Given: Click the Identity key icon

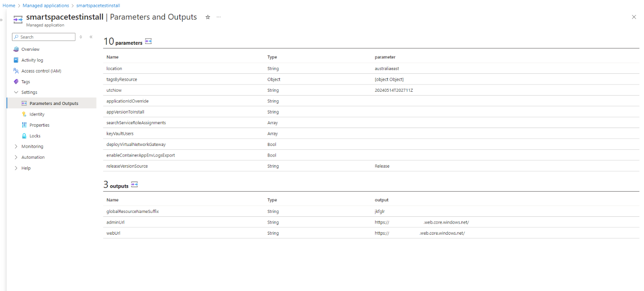Looking at the screenshot, I should point(24,114).
